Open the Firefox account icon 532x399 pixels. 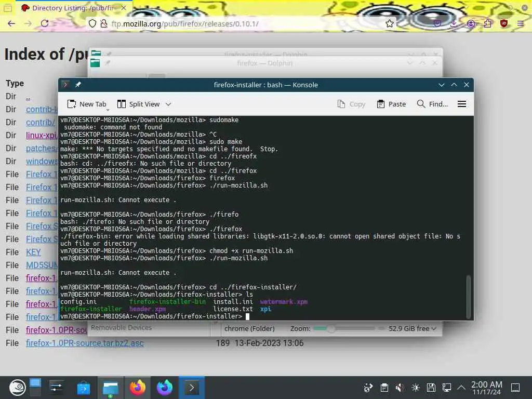[x=471, y=23]
